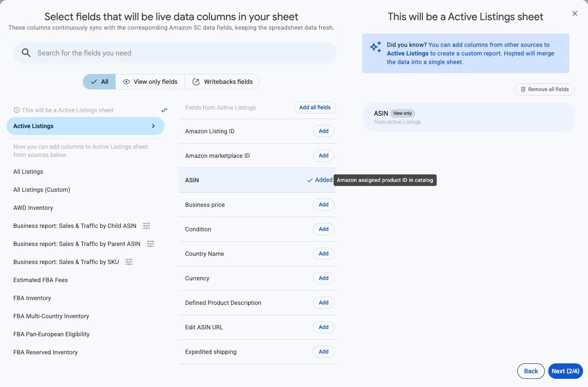The height and width of the screenshot is (387, 588).
Task: Add the Expedited shipping field
Action: [324, 352]
